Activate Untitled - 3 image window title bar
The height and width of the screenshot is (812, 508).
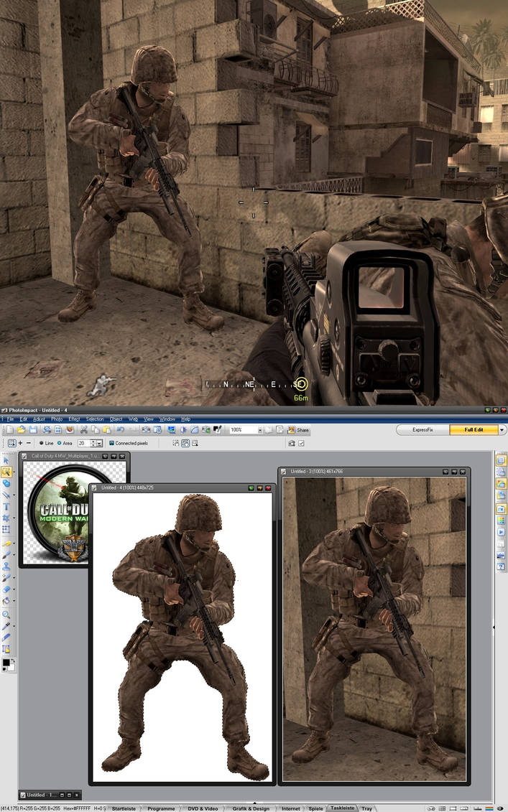[x=374, y=472]
